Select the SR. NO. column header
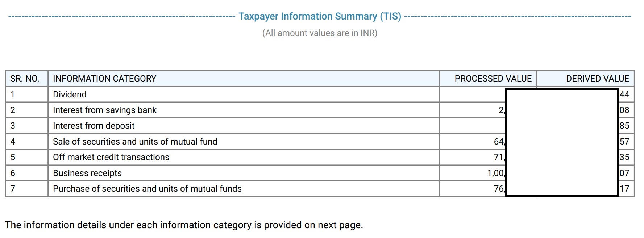 point(25,79)
